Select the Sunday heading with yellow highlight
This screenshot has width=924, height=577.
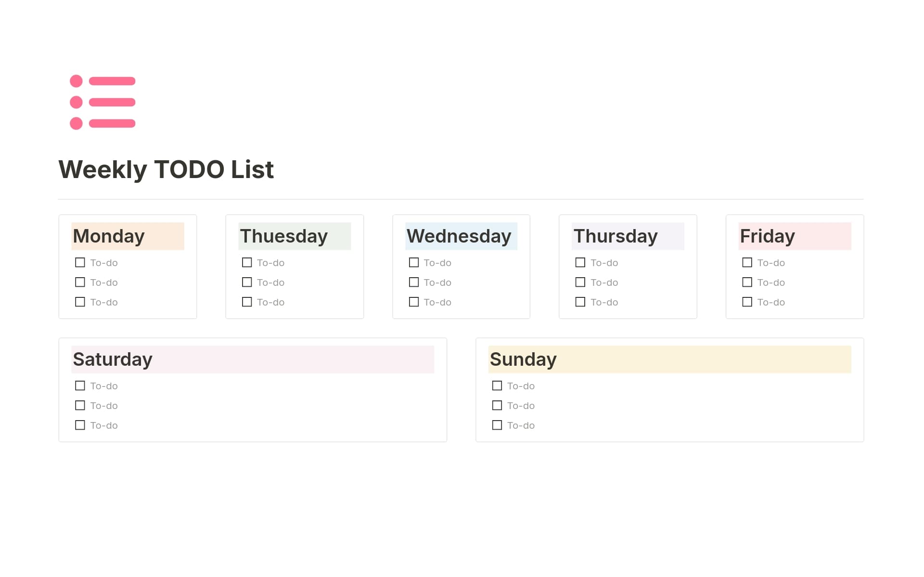click(x=523, y=359)
